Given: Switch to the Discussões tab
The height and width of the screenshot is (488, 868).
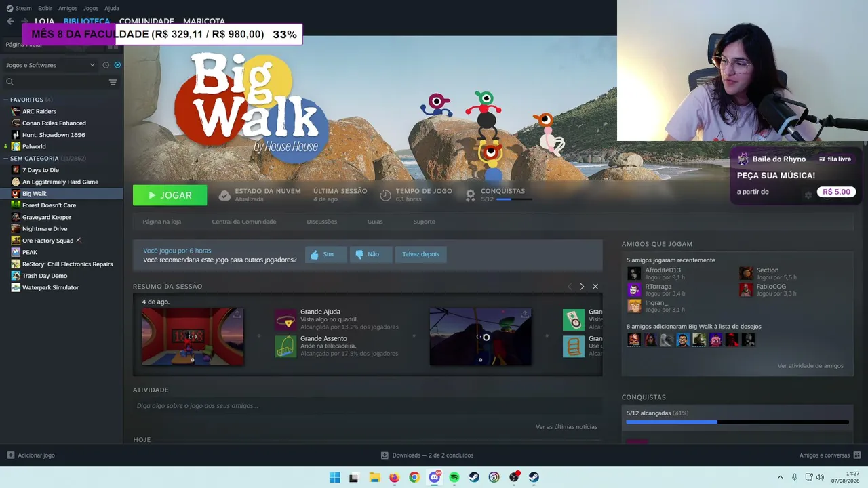Looking at the screenshot, I should pyautogui.click(x=321, y=222).
